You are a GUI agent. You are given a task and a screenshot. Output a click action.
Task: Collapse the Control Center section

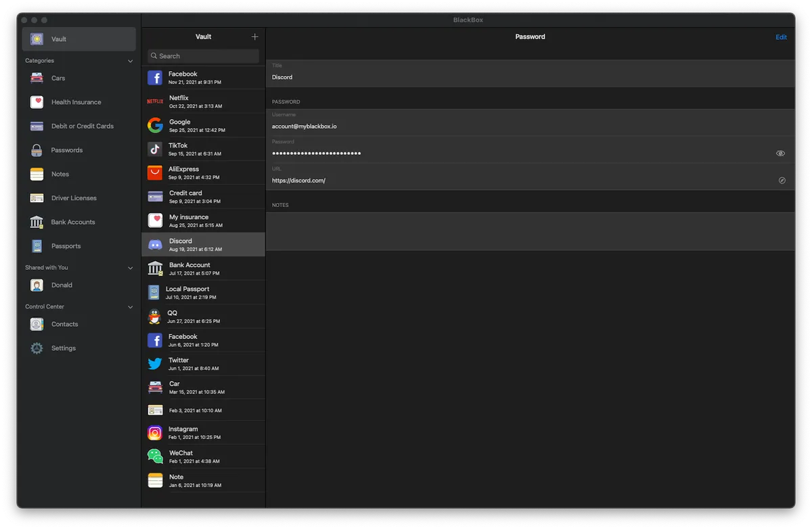(x=129, y=306)
